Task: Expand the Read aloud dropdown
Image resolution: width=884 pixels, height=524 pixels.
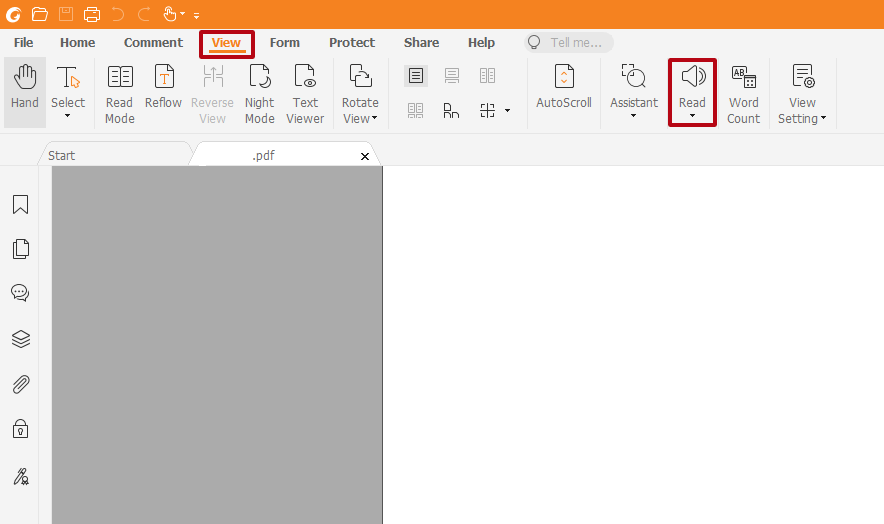Action: [x=692, y=116]
